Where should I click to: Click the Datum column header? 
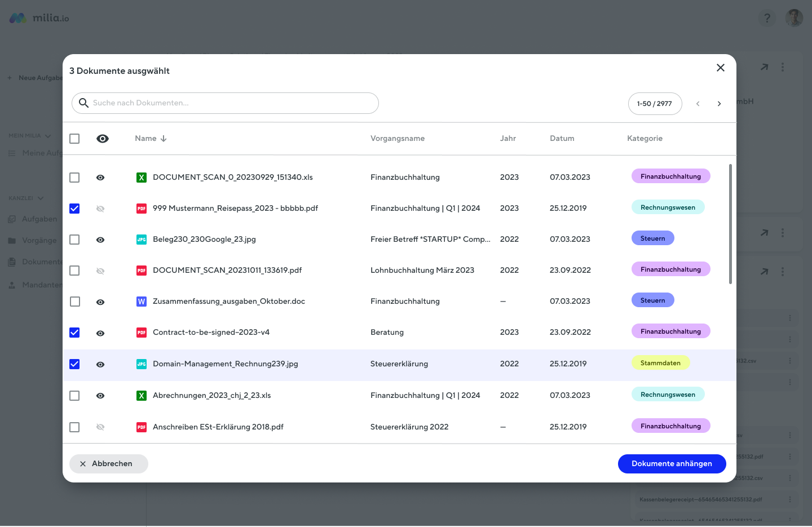[562, 139]
